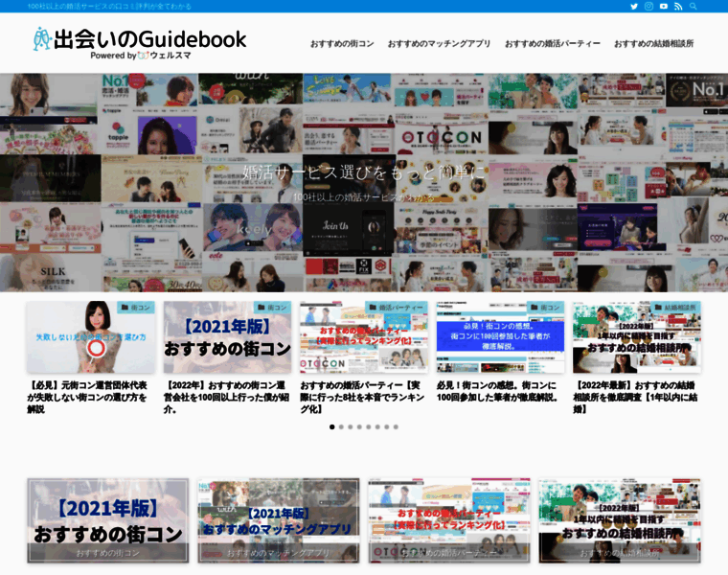This screenshot has width=728, height=575.
Task: Click the third carousel pagination dot
Action: coord(350,426)
